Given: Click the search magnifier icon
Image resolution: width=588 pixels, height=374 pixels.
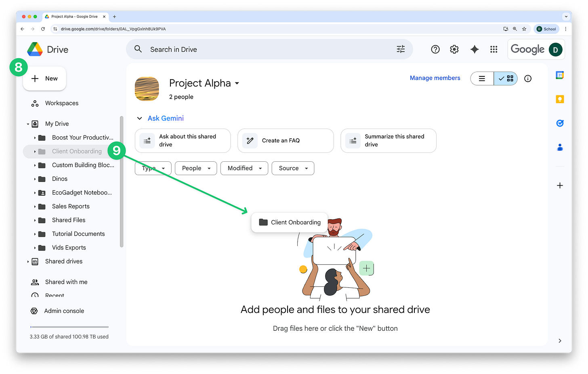Looking at the screenshot, I should pos(138,49).
